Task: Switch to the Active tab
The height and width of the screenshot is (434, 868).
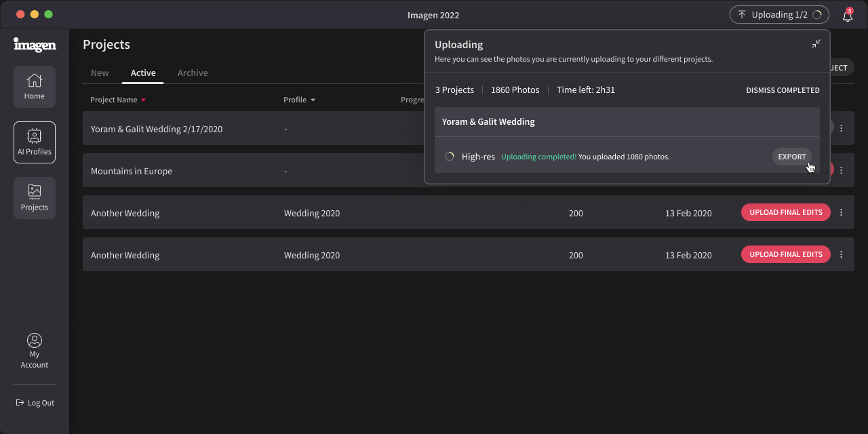Action: click(x=143, y=73)
